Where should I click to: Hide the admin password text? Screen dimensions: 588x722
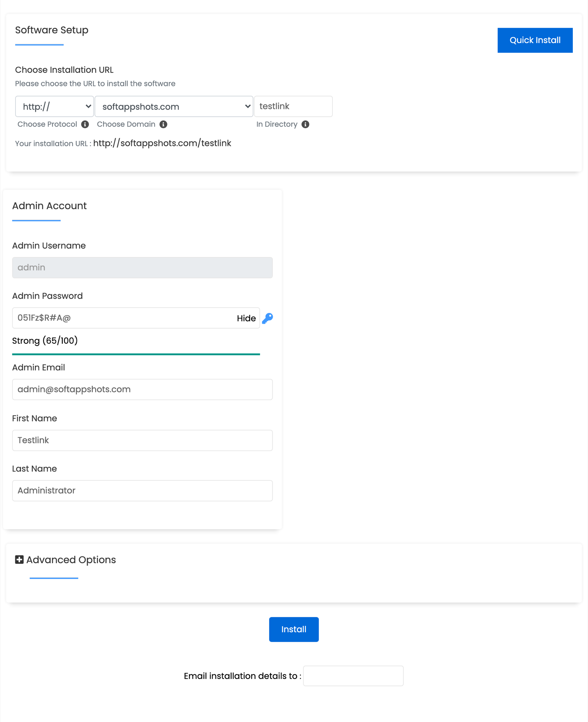246,318
